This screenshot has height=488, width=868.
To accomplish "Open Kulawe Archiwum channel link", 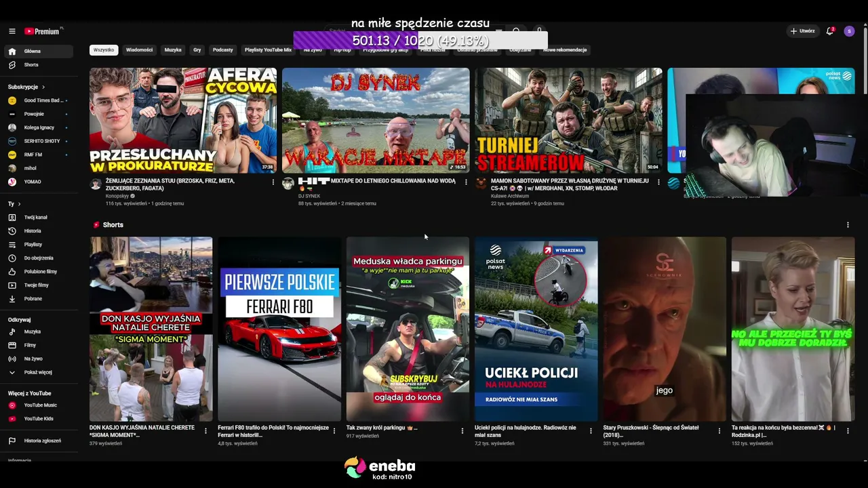I will [x=510, y=197].
